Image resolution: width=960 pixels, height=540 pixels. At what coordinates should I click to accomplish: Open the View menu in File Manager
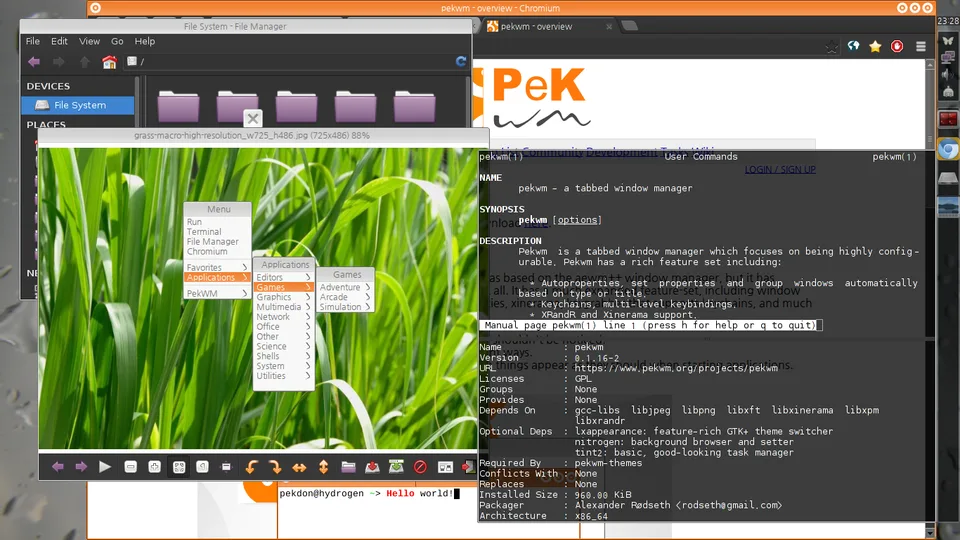point(89,41)
